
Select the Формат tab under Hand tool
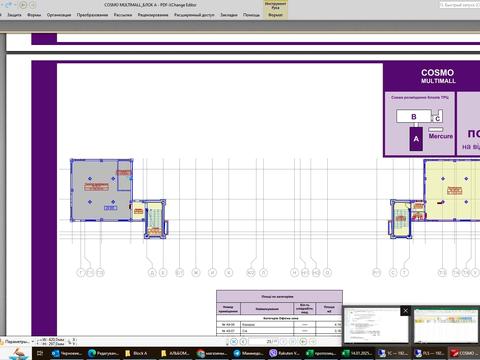(x=275, y=15)
